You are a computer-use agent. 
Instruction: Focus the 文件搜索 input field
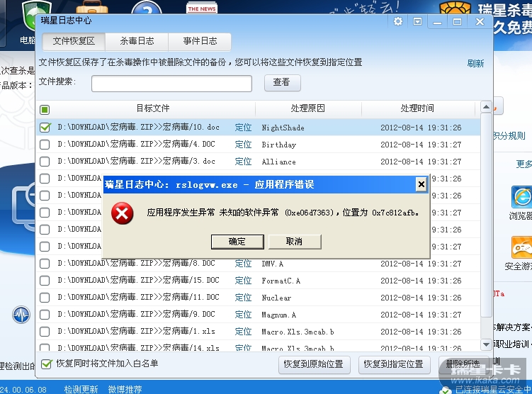pyautogui.click(x=171, y=84)
